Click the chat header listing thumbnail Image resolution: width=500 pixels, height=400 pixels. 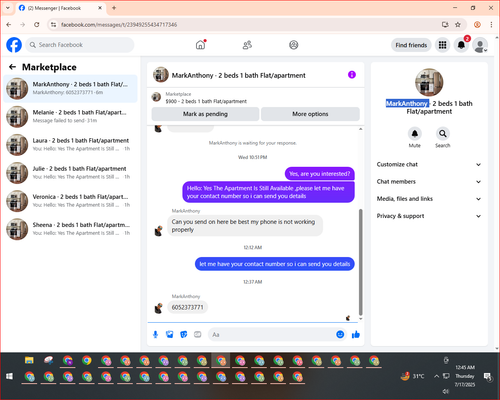(161, 75)
